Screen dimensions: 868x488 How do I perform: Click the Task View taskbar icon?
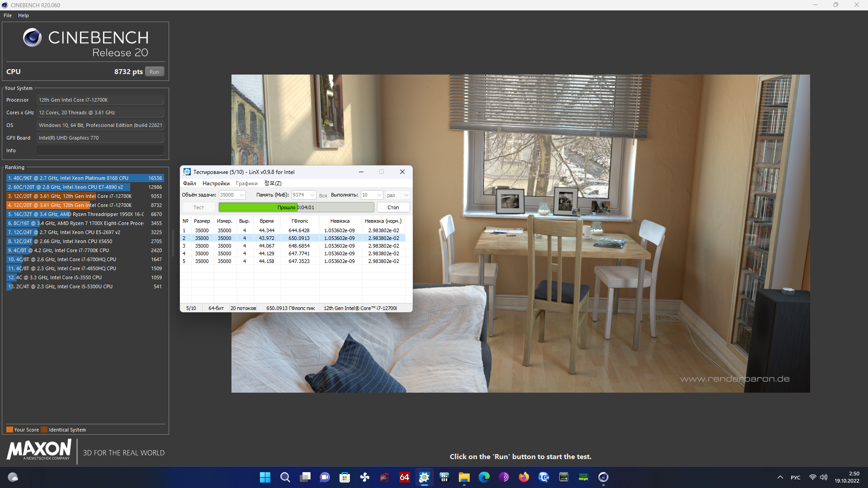tap(305, 477)
